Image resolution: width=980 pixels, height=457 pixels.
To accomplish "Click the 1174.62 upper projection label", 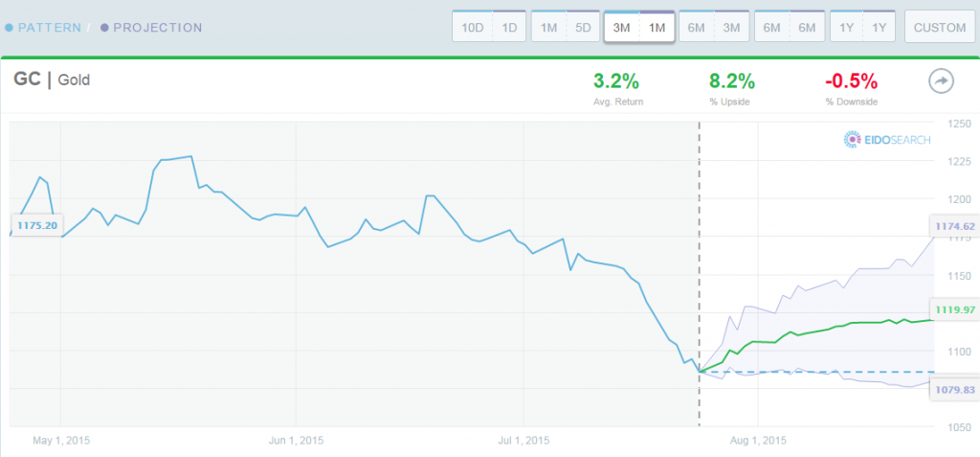I will (955, 226).
